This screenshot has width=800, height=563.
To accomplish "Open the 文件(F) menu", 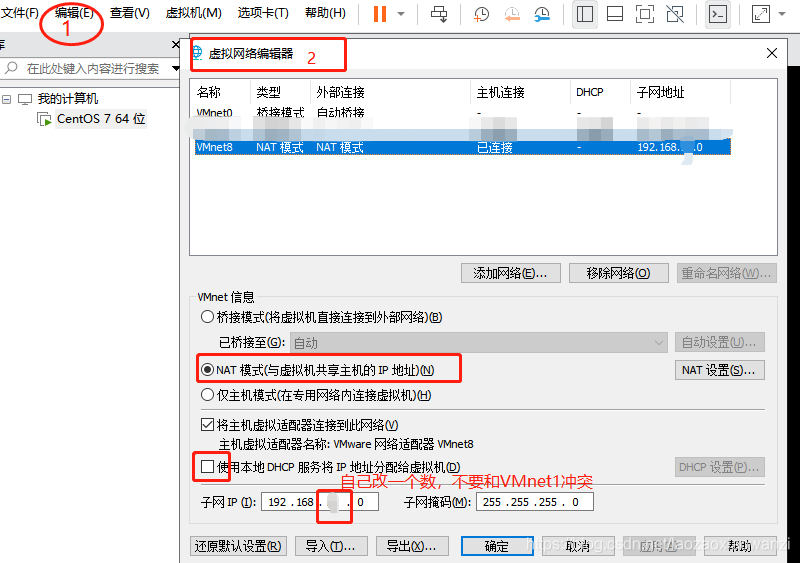I will pos(20,13).
